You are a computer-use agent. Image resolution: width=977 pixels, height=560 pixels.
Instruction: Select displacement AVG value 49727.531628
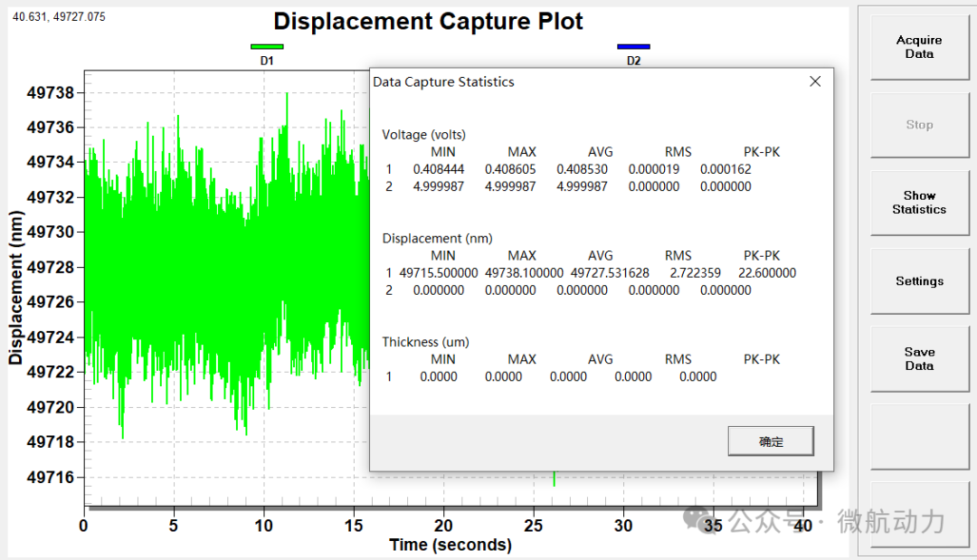pyautogui.click(x=610, y=273)
